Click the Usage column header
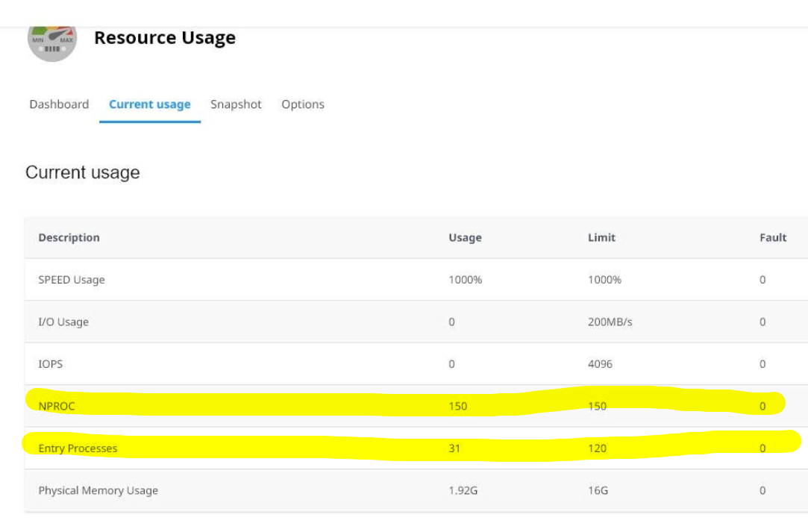808x532 pixels. (x=465, y=237)
